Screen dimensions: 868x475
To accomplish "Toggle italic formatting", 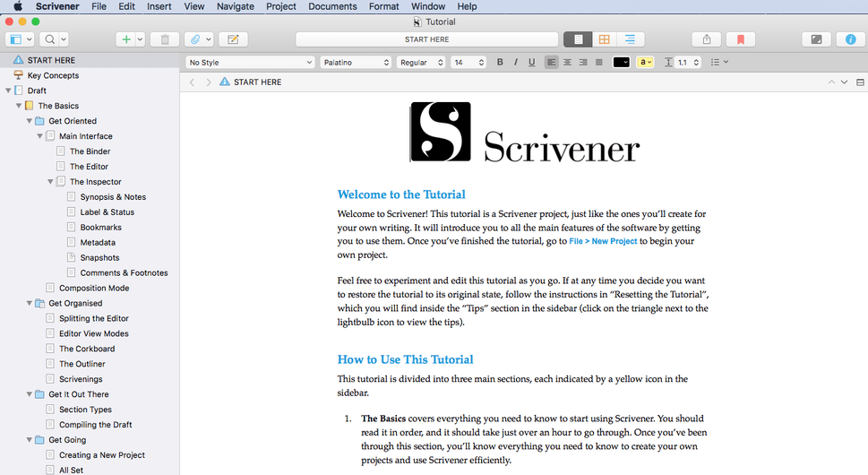I will (515, 63).
